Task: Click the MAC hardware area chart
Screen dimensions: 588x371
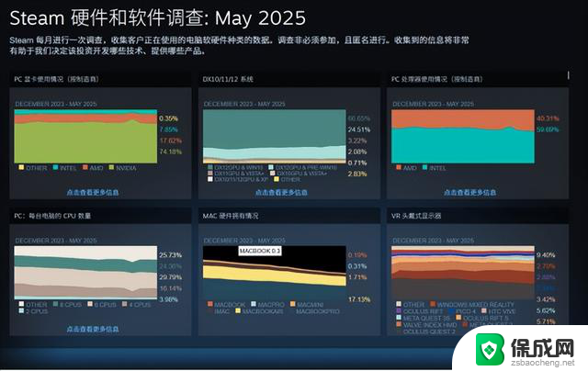Action: click(274, 273)
